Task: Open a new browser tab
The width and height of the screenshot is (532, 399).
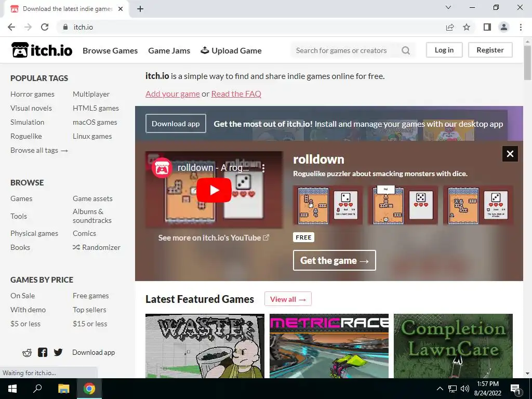Action: click(140, 9)
